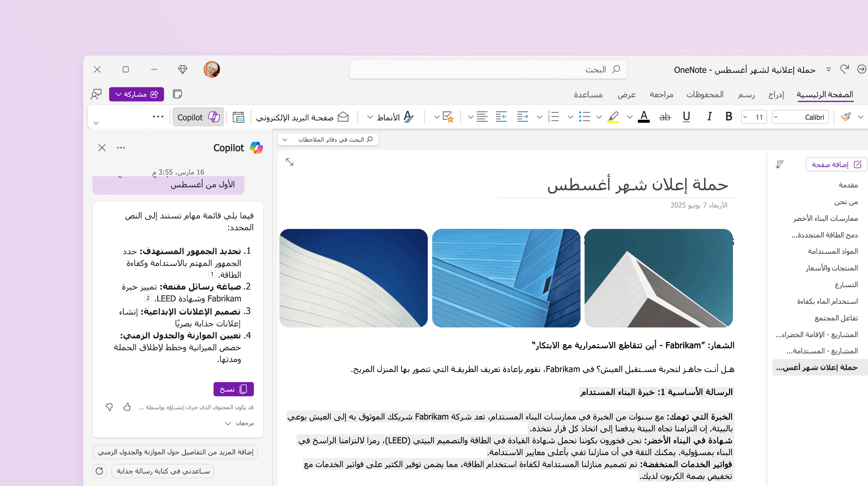Screen dimensions: 868x486
Task: Open the numbered list style dropdown
Action: (539, 117)
